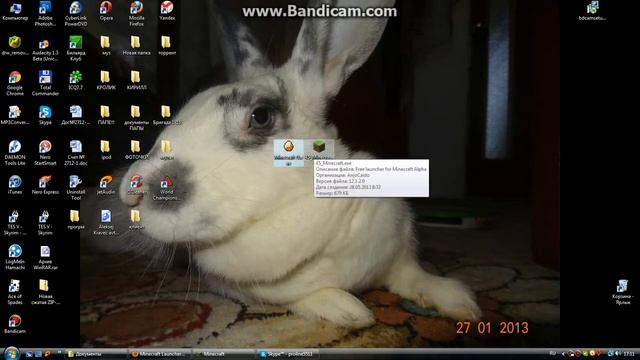Switch to Skype taskbar window
The image size is (640, 360).
pyautogui.click(x=288, y=354)
